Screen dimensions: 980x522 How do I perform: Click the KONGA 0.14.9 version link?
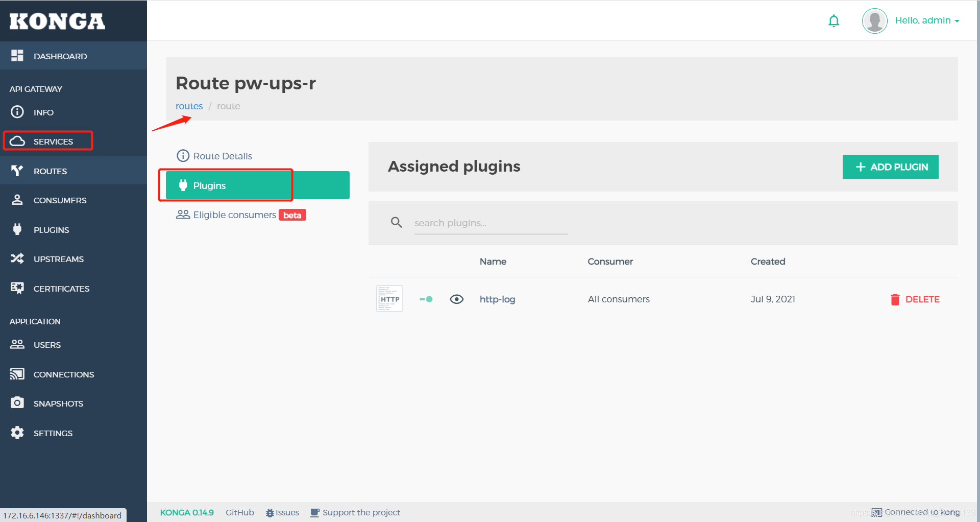pos(187,512)
